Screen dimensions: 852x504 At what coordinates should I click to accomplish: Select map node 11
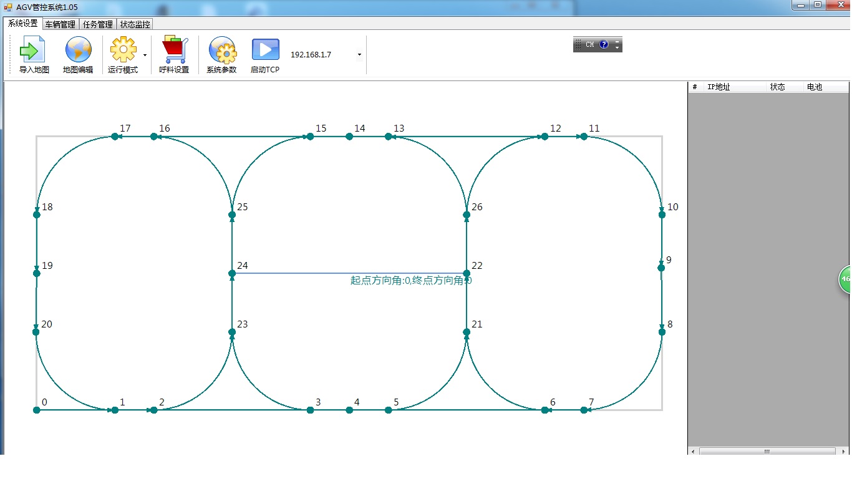coord(584,137)
